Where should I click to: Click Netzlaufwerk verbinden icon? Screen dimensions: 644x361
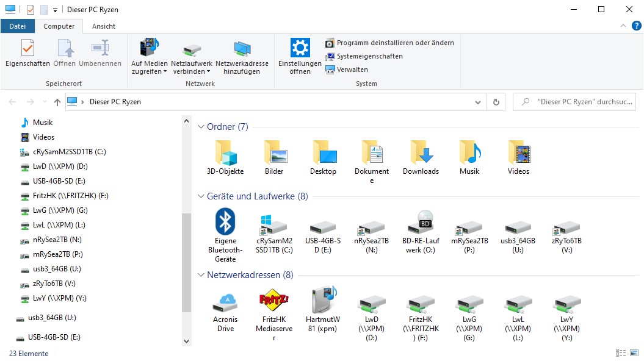pyautogui.click(x=192, y=49)
